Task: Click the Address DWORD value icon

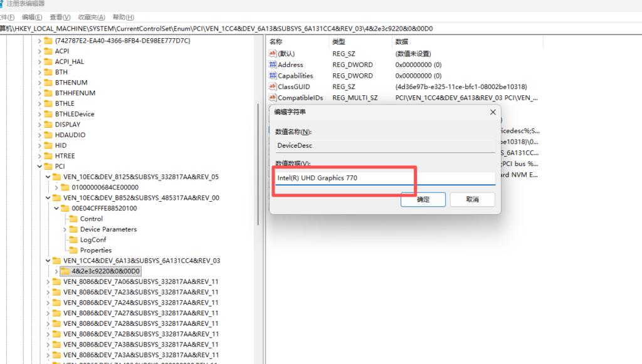Action: point(273,65)
